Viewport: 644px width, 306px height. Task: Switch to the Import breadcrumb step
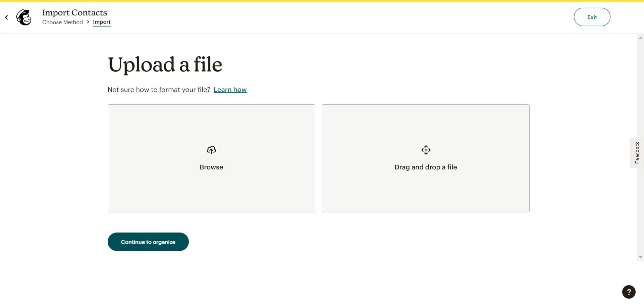[x=101, y=22]
